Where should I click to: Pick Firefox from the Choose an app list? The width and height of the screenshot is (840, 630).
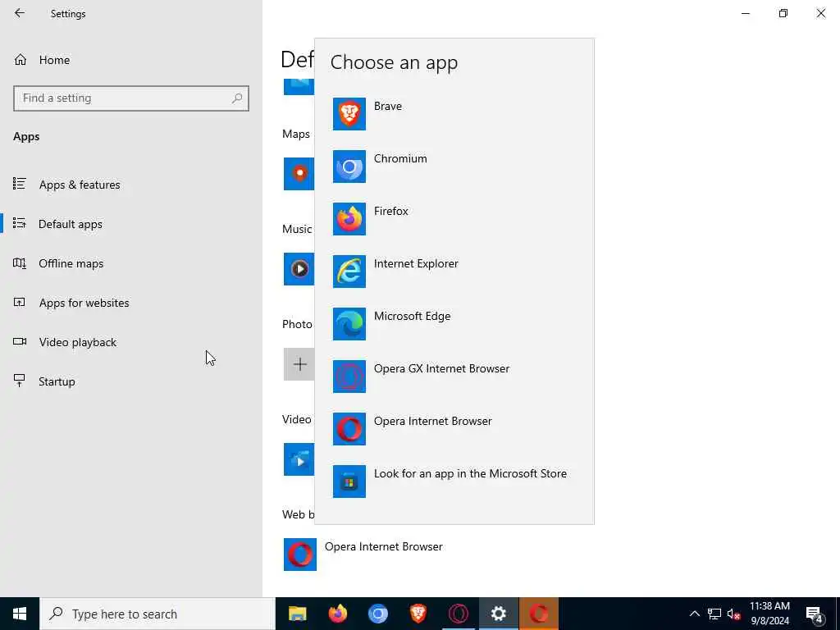pos(454,218)
